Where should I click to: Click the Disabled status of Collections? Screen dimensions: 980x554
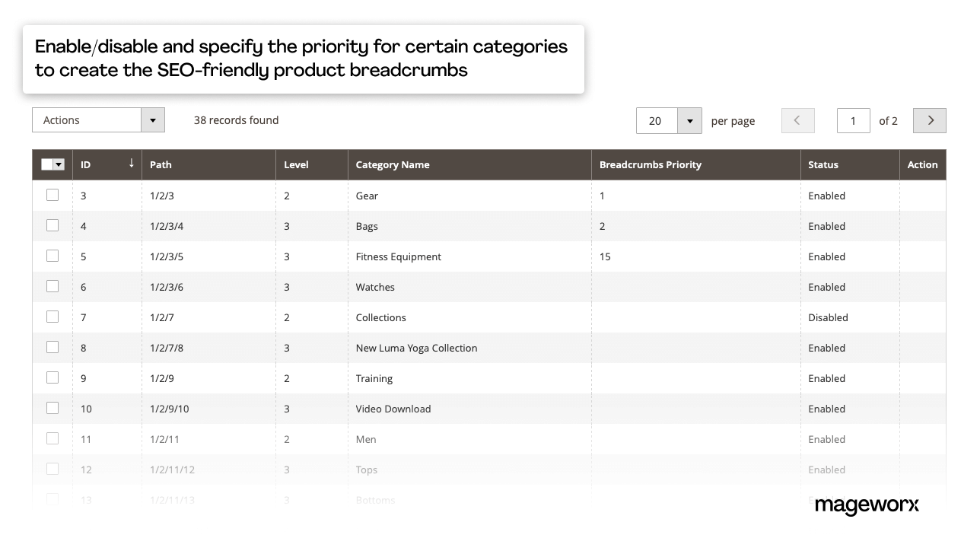[828, 317]
